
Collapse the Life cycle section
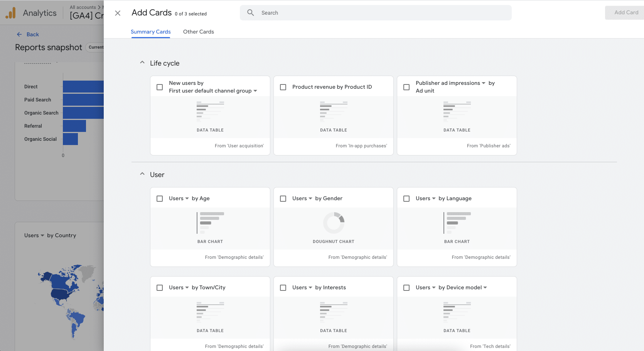[x=142, y=62]
